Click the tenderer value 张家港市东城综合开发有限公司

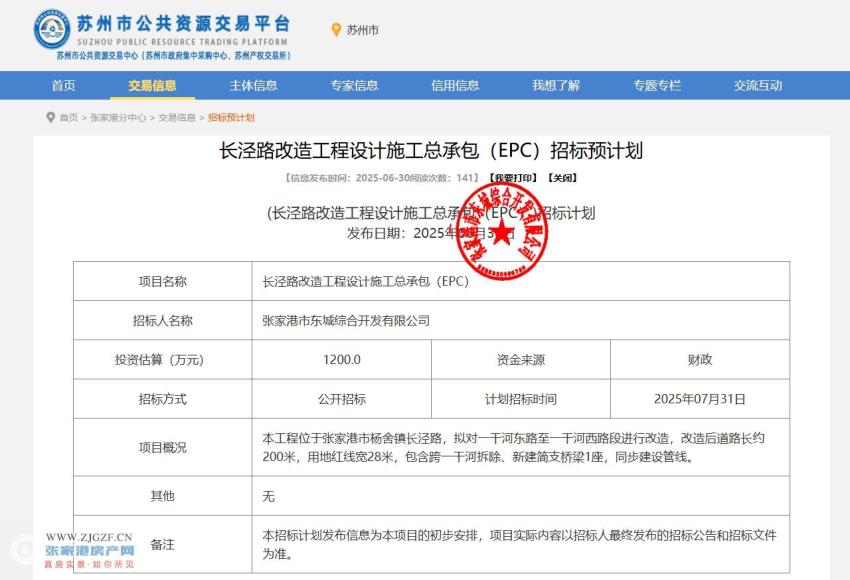(x=346, y=320)
